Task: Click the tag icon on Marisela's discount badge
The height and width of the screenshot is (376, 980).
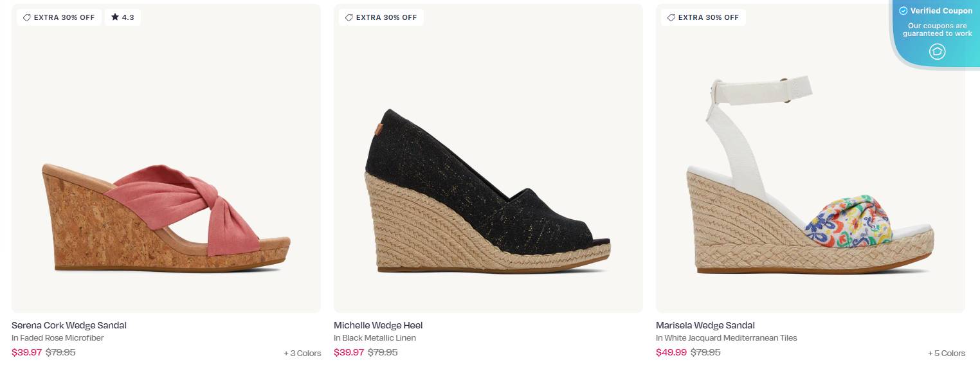Action: (672, 17)
